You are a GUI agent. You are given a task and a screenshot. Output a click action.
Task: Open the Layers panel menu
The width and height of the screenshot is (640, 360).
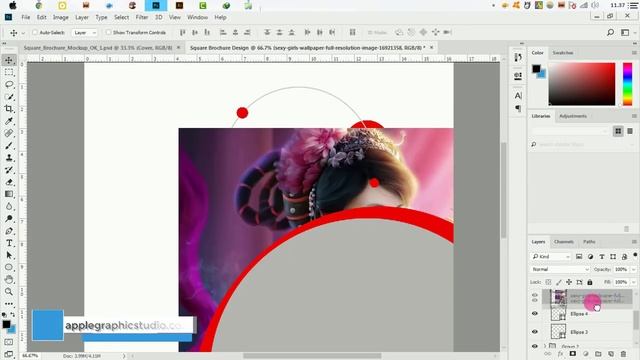pos(634,242)
